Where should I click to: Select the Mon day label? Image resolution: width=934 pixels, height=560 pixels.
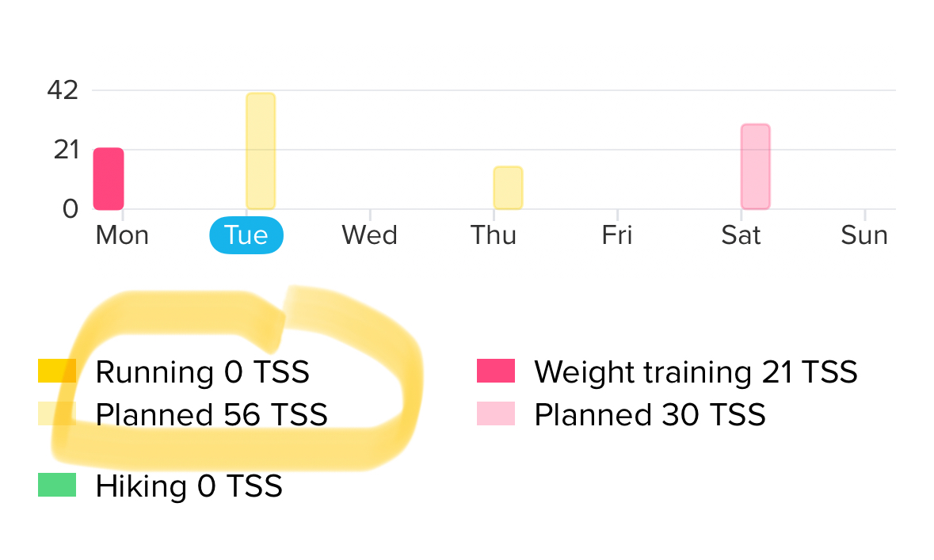point(122,235)
